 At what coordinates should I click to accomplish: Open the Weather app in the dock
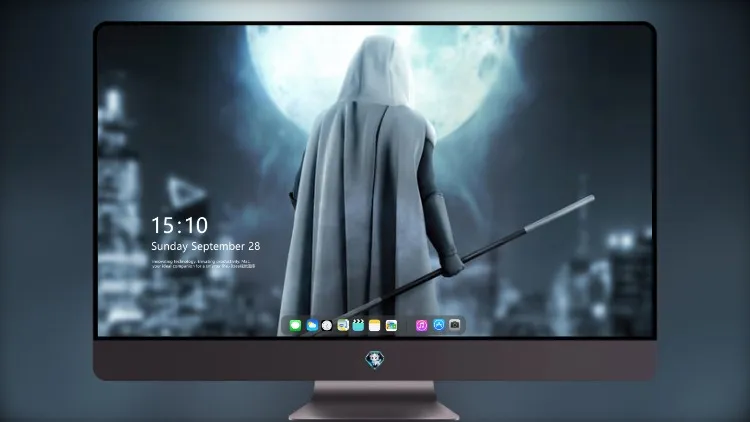click(x=312, y=326)
